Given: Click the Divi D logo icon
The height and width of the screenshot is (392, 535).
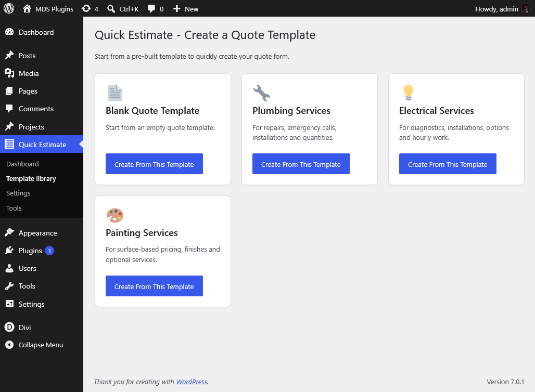Looking at the screenshot, I should [9, 327].
